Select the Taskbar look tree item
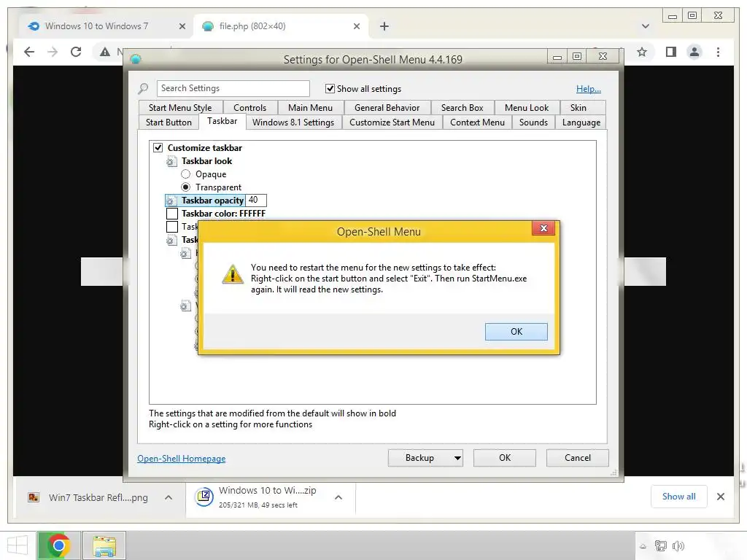Image resolution: width=747 pixels, height=560 pixels. [206, 161]
